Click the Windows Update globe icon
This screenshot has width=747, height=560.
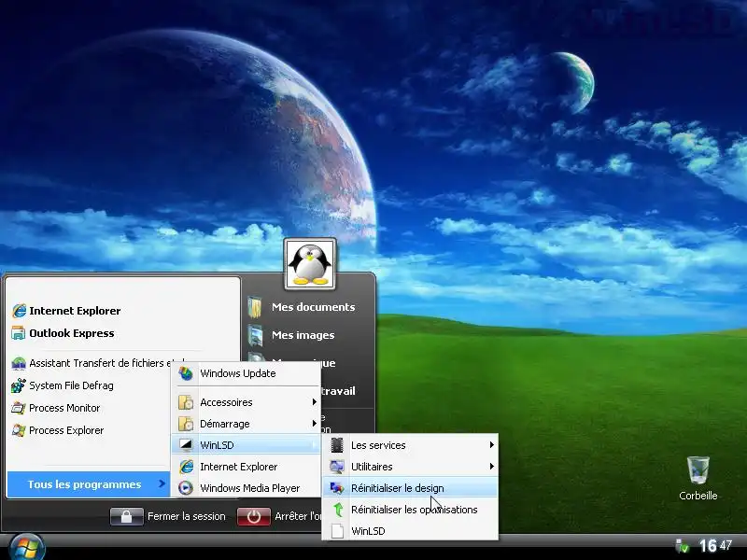186,373
